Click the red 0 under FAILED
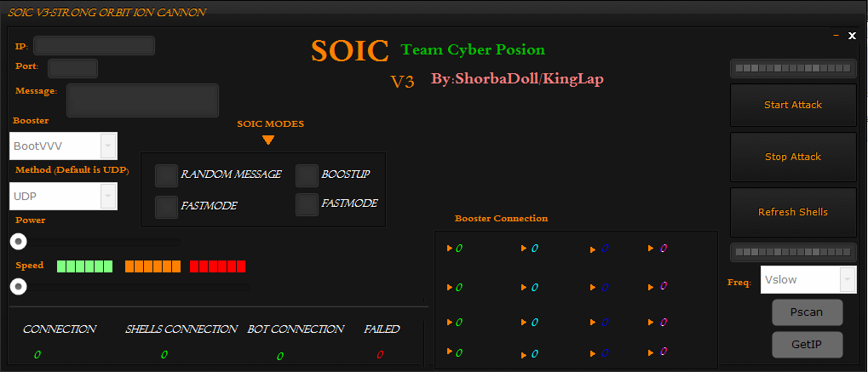Viewport: 868px width, 372px height. point(380,355)
